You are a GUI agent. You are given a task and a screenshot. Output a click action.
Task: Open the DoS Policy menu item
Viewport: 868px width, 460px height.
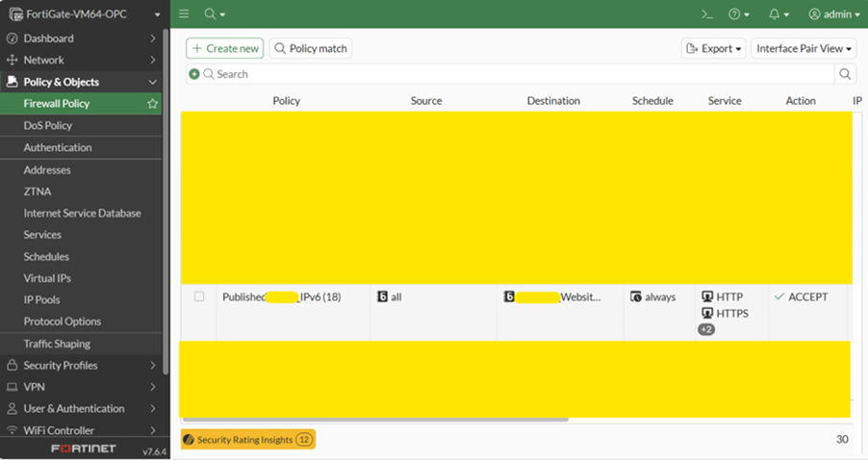(x=48, y=126)
